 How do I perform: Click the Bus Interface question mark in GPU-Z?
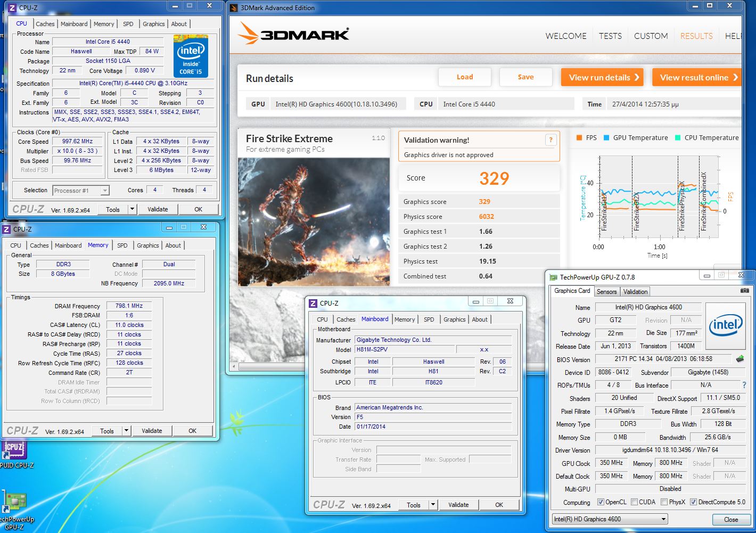(744, 385)
